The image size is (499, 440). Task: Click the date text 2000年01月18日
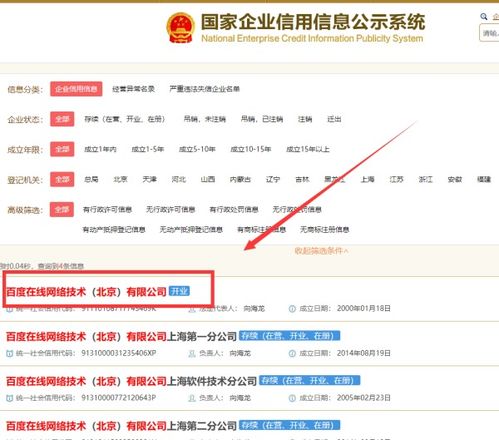364,308
